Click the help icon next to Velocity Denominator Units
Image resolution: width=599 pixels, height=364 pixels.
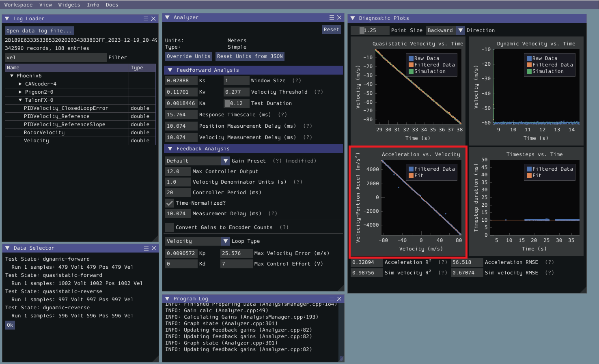click(x=298, y=182)
